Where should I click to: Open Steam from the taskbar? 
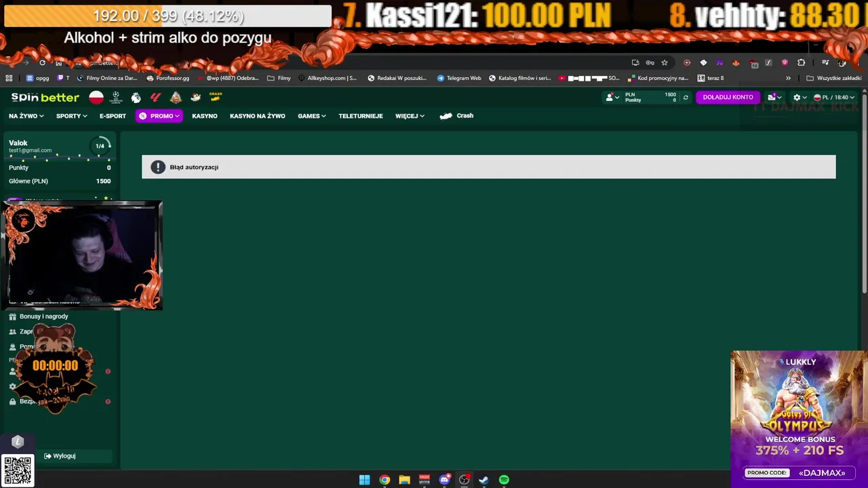point(484,480)
